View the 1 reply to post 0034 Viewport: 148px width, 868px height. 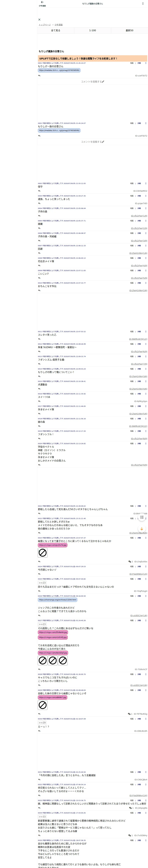(x=131, y=835)
